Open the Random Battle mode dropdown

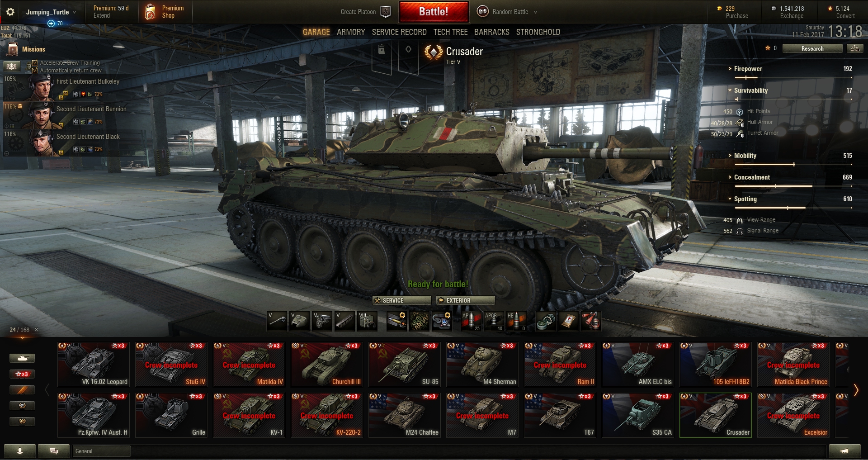[507, 12]
